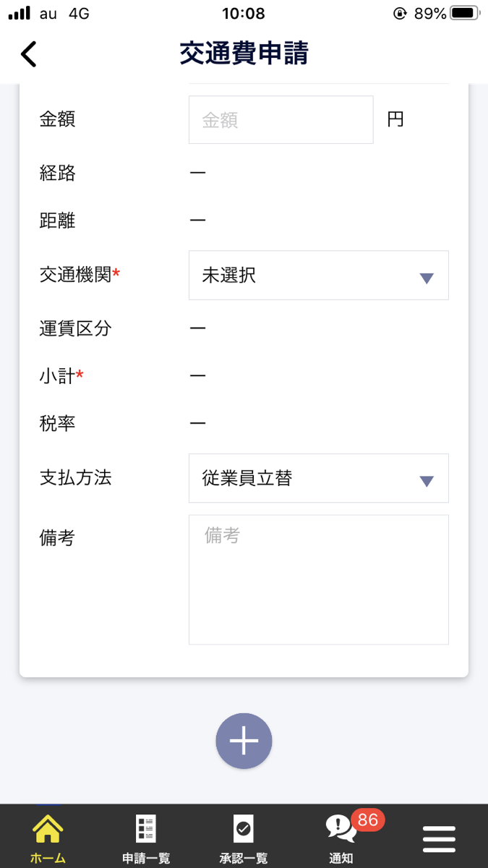This screenshot has height=868, width=488.
Task: Switch to the 申請一覧 tab
Action: [x=146, y=859]
